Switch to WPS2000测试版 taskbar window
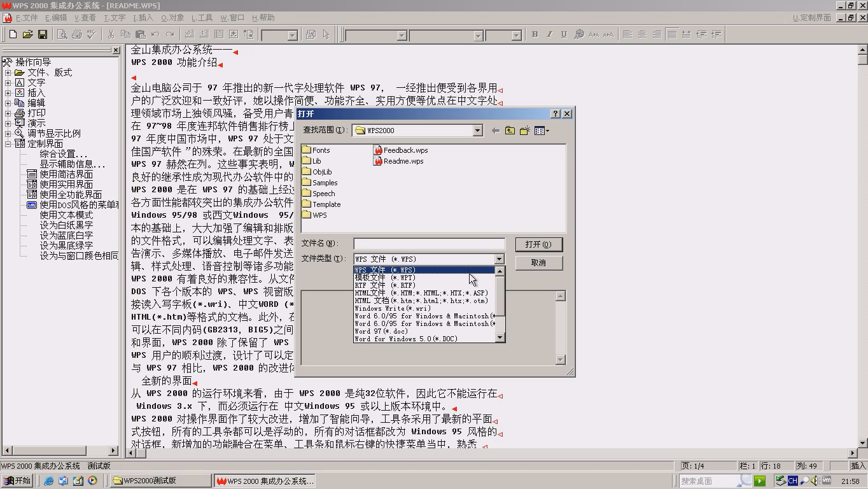868x489 pixels. pyautogui.click(x=160, y=481)
